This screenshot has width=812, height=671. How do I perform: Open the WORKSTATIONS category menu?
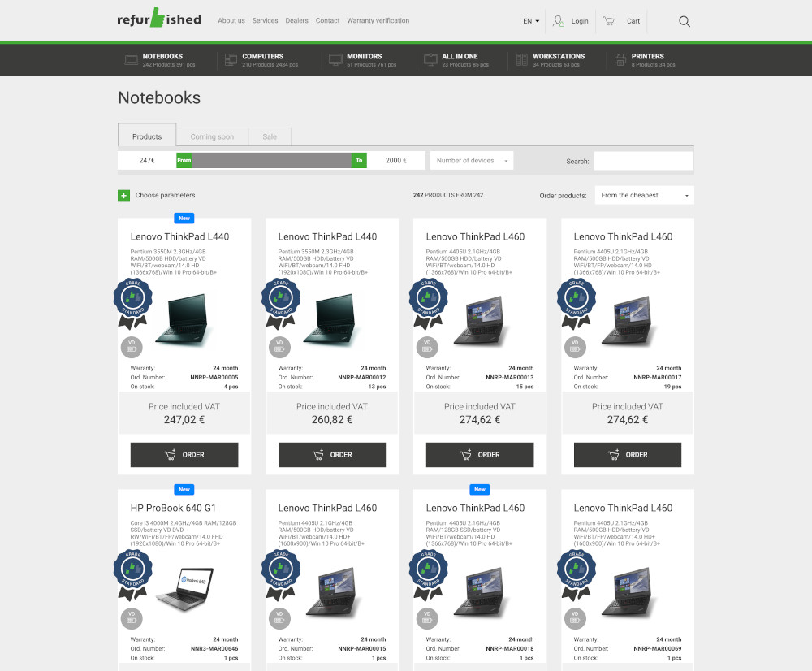click(x=559, y=56)
